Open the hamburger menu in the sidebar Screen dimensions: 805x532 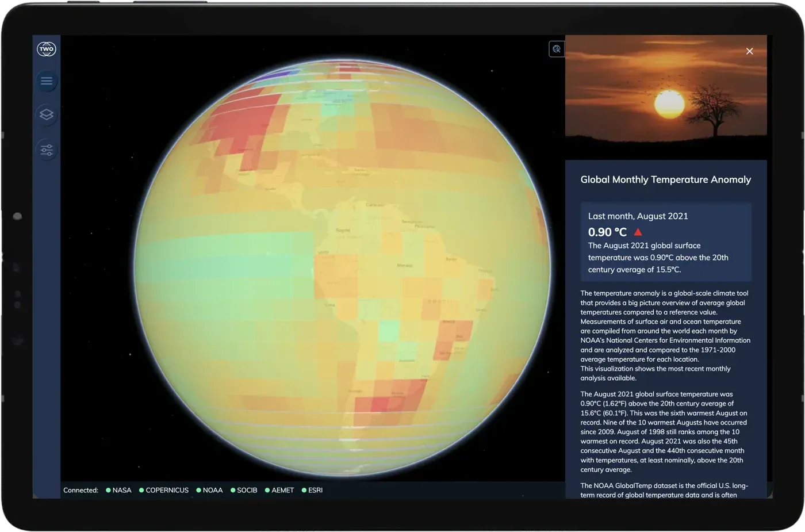coord(47,81)
